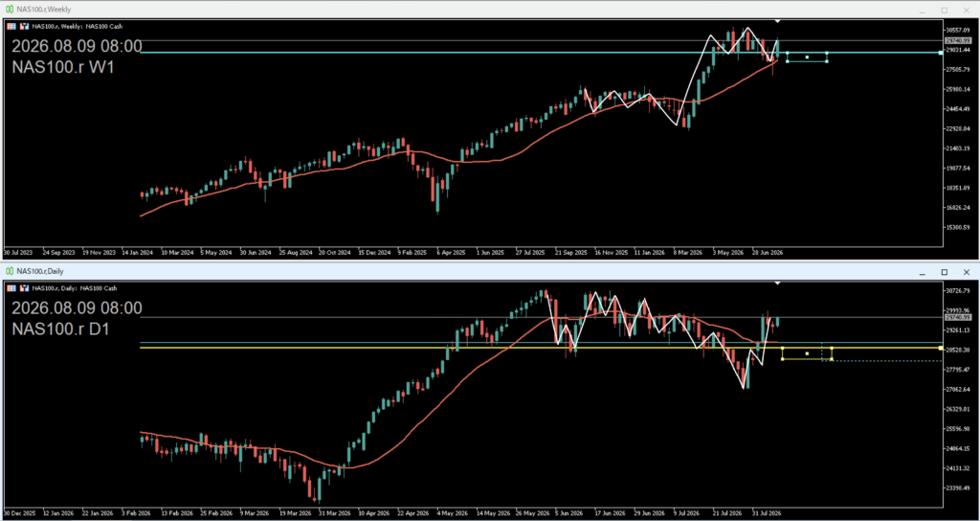This screenshot has width=980, height=521.
Task: Click the '2026.08.09 08:00' label in Weekly chart
Action: click(x=77, y=46)
